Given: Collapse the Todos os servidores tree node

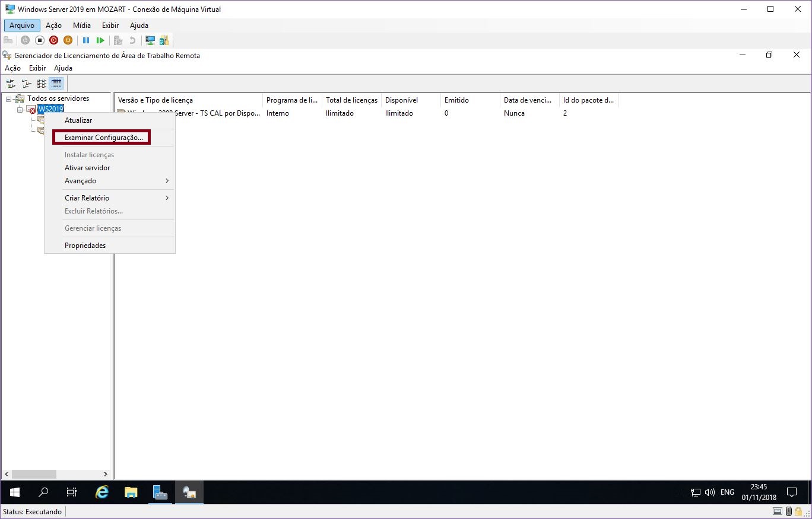Looking at the screenshot, I should point(8,99).
